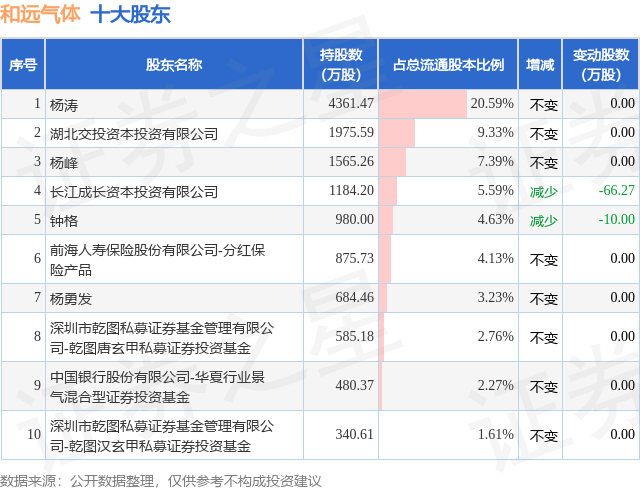Click the change value -10.00
The width and height of the screenshot is (640, 490).
coord(616,219)
